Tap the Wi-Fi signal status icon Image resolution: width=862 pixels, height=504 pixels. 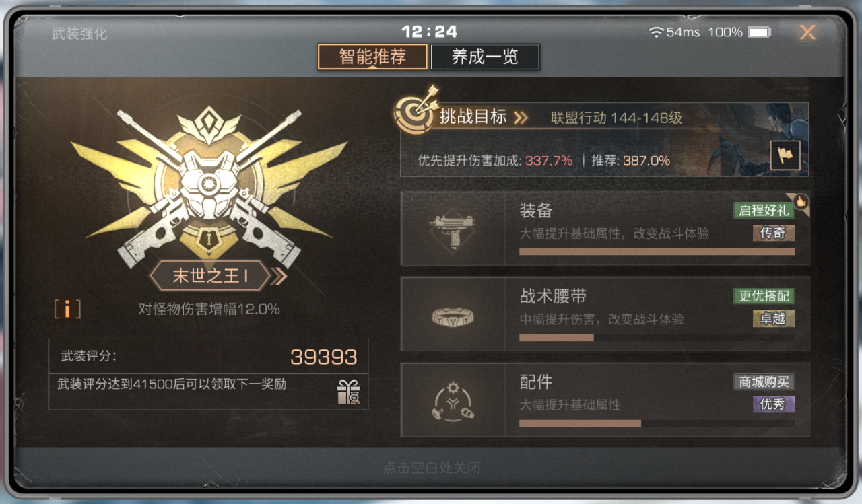click(x=656, y=32)
